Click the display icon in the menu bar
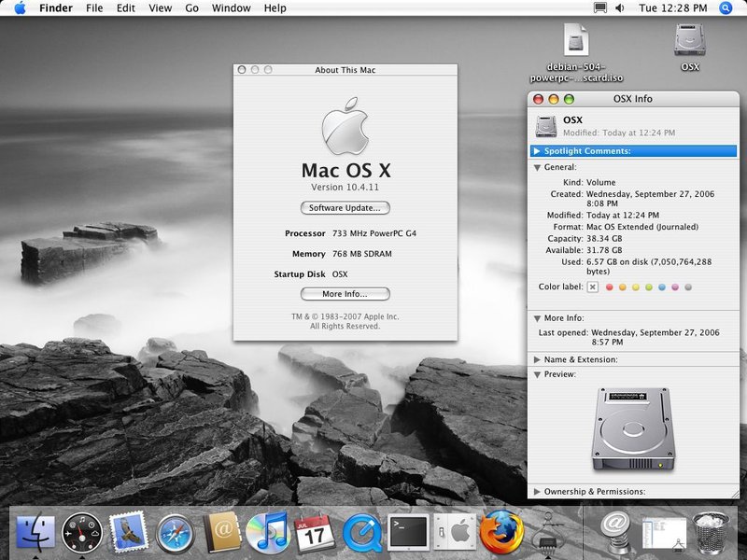 point(600,8)
